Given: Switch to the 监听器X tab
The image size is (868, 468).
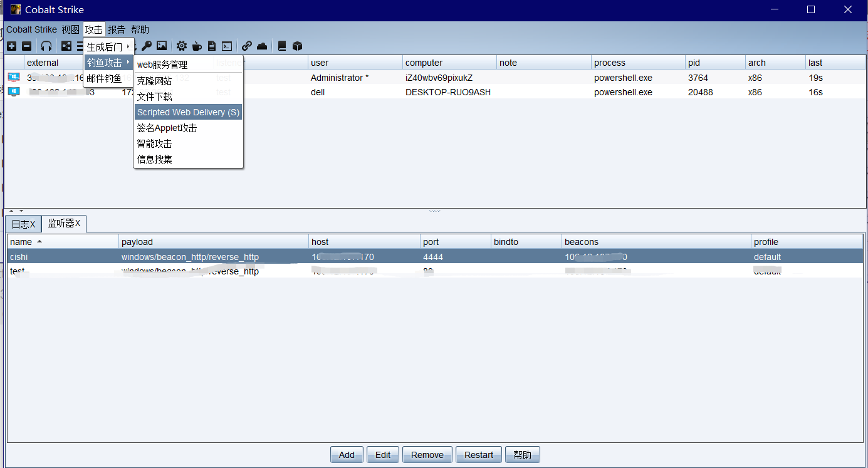Looking at the screenshot, I should tap(65, 223).
